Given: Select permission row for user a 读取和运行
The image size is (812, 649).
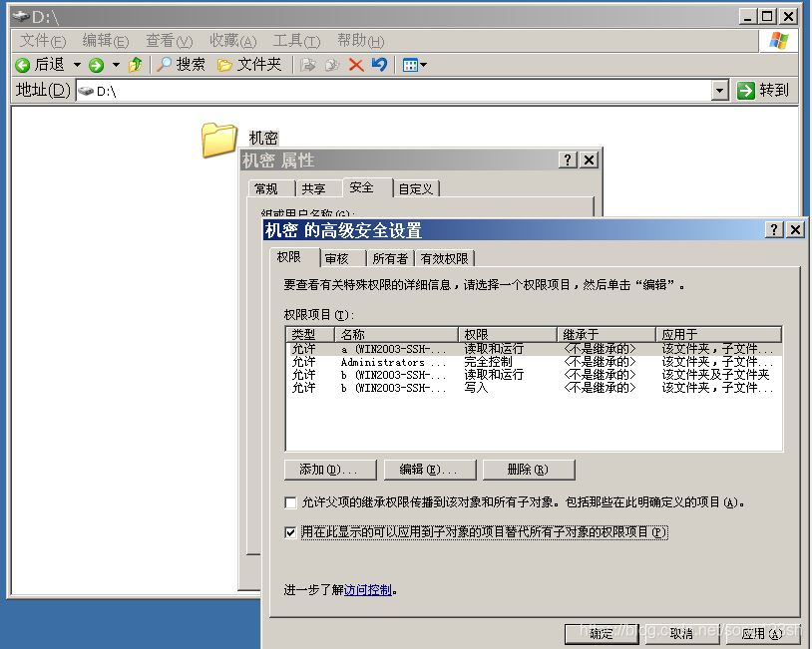Looking at the screenshot, I should click(534, 349).
